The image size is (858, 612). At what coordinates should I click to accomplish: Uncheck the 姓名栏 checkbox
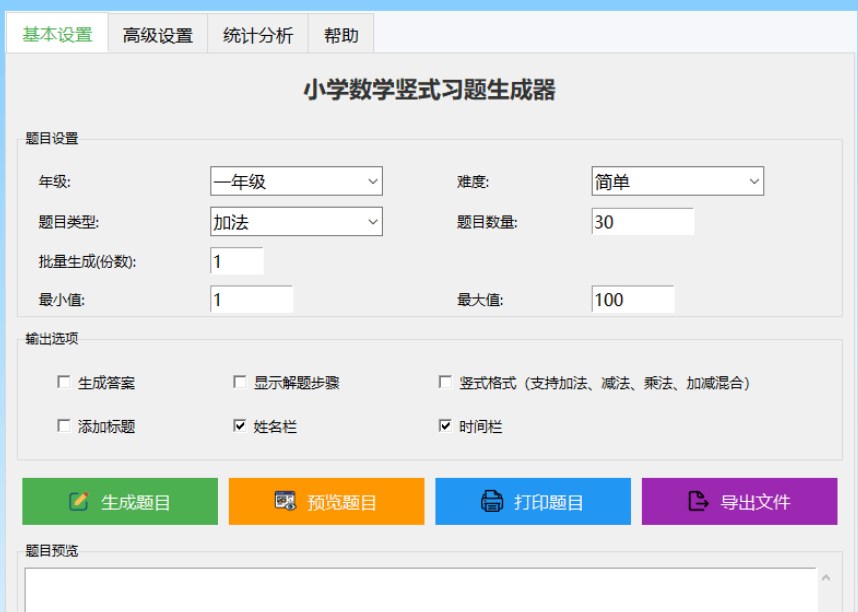click(x=239, y=426)
